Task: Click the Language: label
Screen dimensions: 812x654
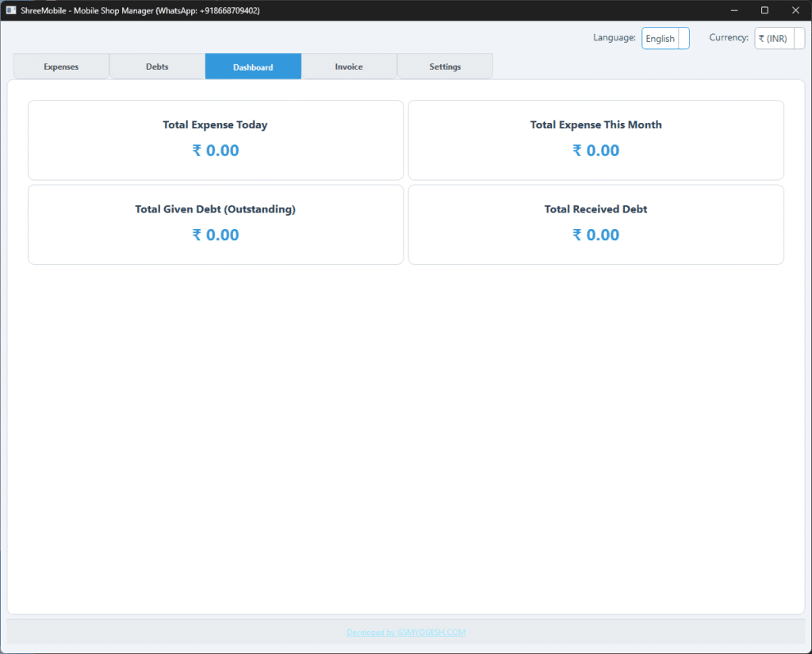Action: (x=615, y=37)
